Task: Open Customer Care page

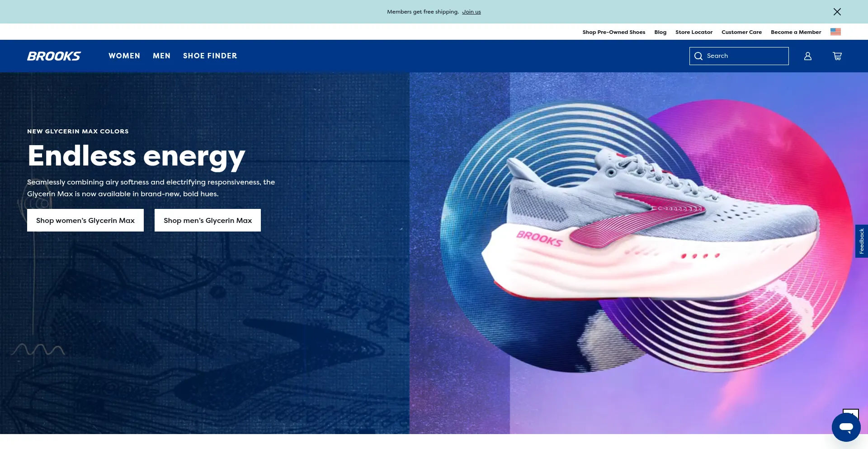Action: pos(741,32)
